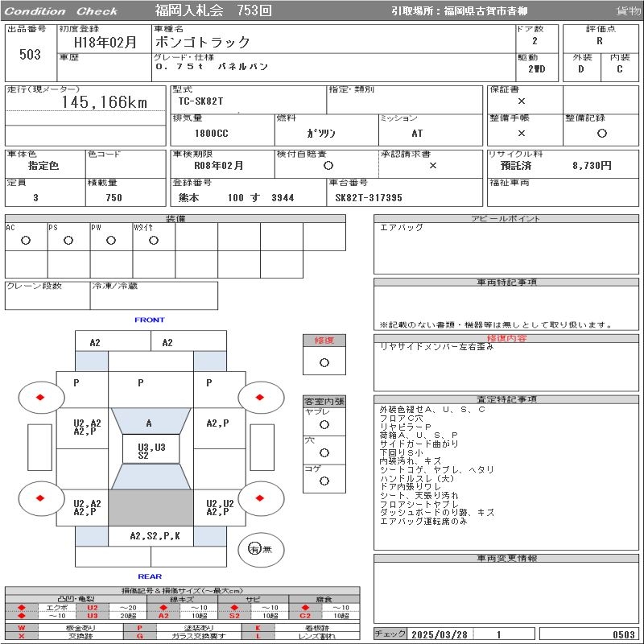Click the lot number 503
This screenshot has width=644, height=644.
pos(30,55)
